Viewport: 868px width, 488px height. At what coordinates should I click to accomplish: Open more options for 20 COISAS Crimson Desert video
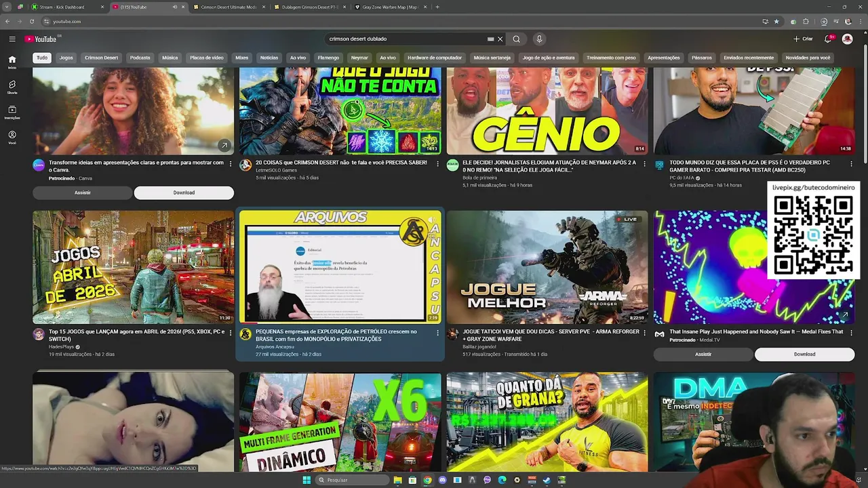[x=437, y=163]
